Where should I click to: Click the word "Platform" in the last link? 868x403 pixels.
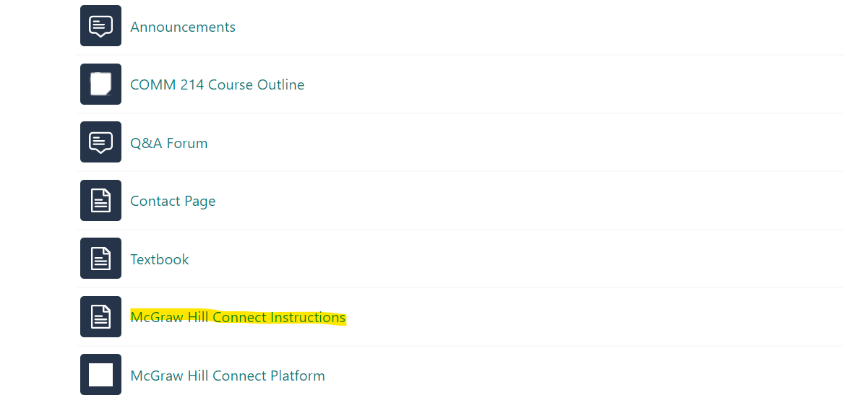(x=297, y=376)
